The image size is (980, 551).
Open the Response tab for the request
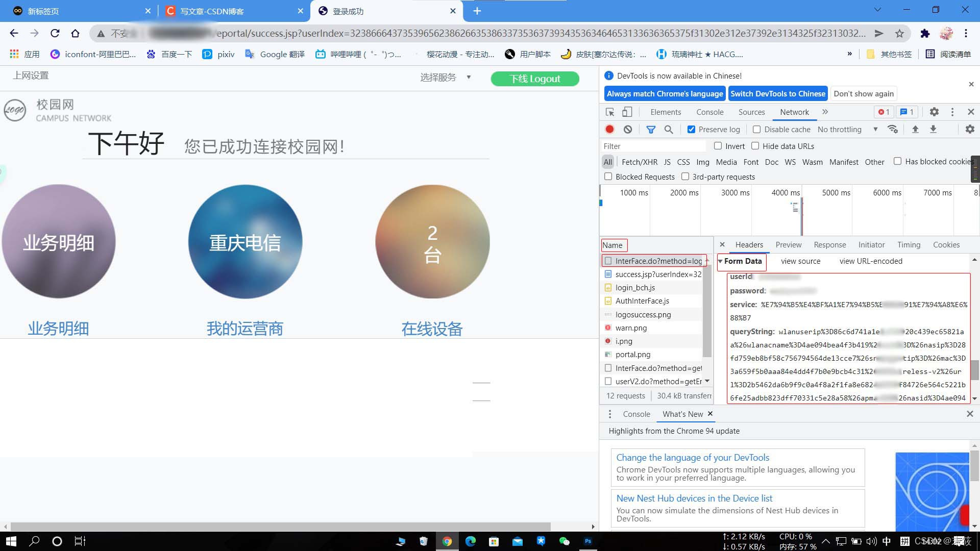(x=829, y=245)
